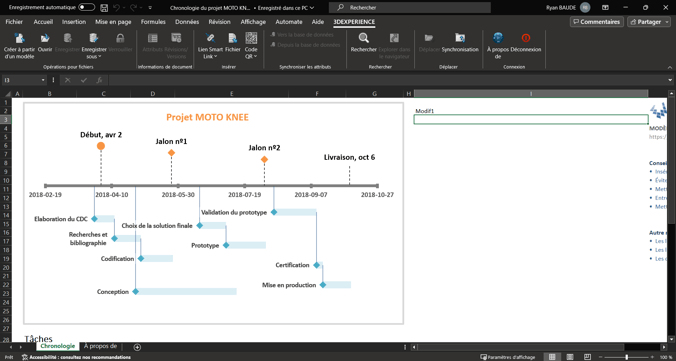Screen dimensions: 676x361
Task: Switch to the Insertion tab
Action: (x=74, y=22)
